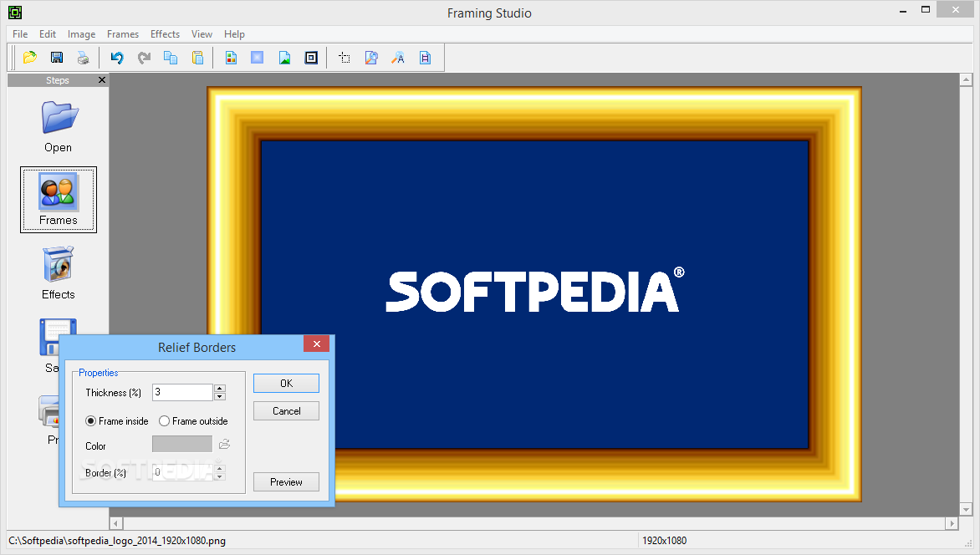Screen dimensions: 980x555
Task: Click the Print step icon in sidebar
Action: [x=48, y=410]
